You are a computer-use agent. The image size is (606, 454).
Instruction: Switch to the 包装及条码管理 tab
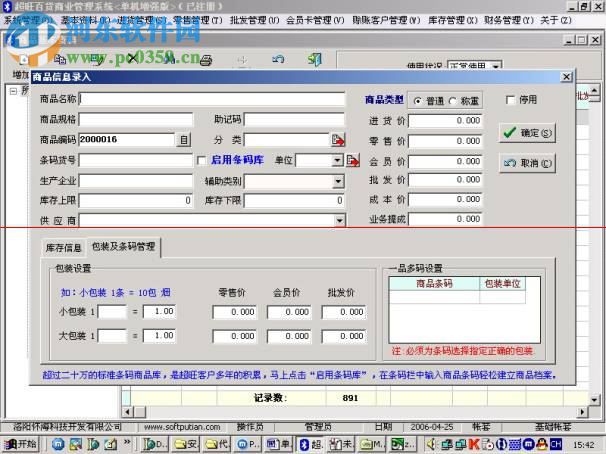coord(124,247)
